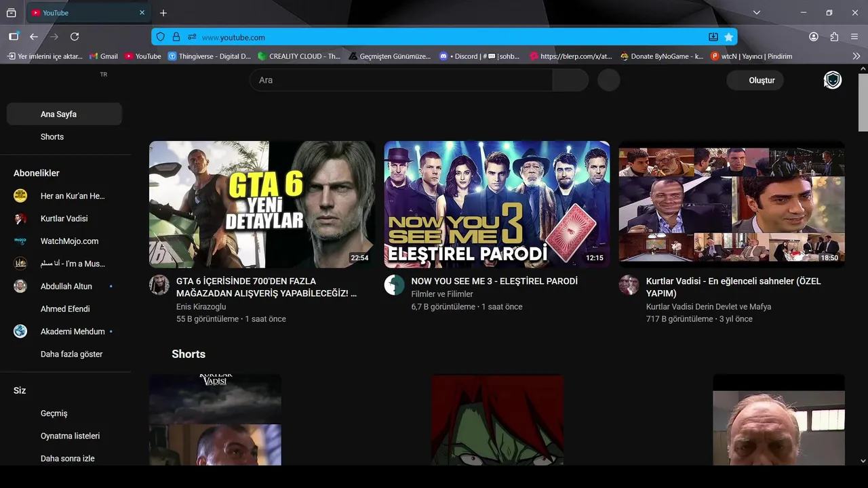Click the scrollbar down arrow at bottom right
This screenshot has width=868, height=488.
pos(863,461)
